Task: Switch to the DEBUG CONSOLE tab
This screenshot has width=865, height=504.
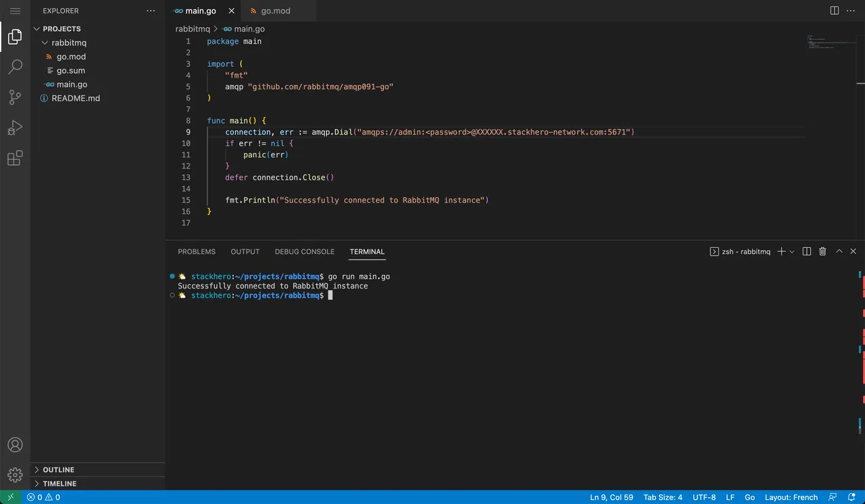Action: [304, 251]
